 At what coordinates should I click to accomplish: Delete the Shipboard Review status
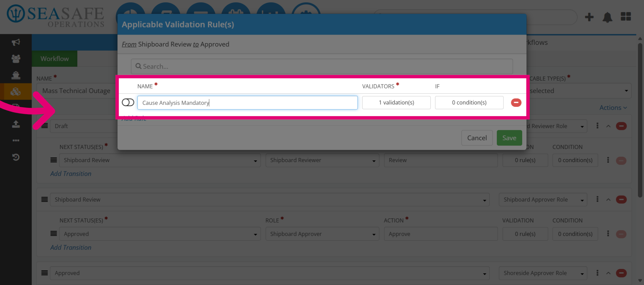pyautogui.click(x=621, y=200)
